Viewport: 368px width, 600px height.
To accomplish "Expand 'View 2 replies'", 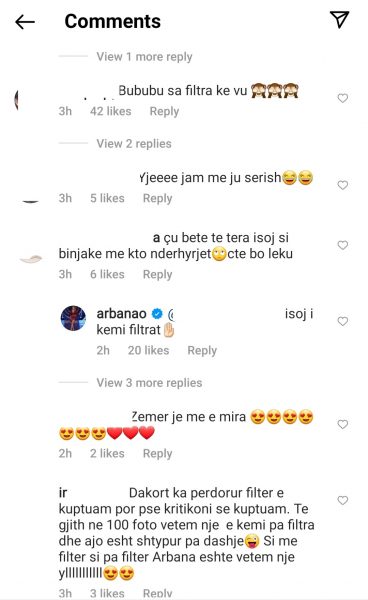I will 134,143.
